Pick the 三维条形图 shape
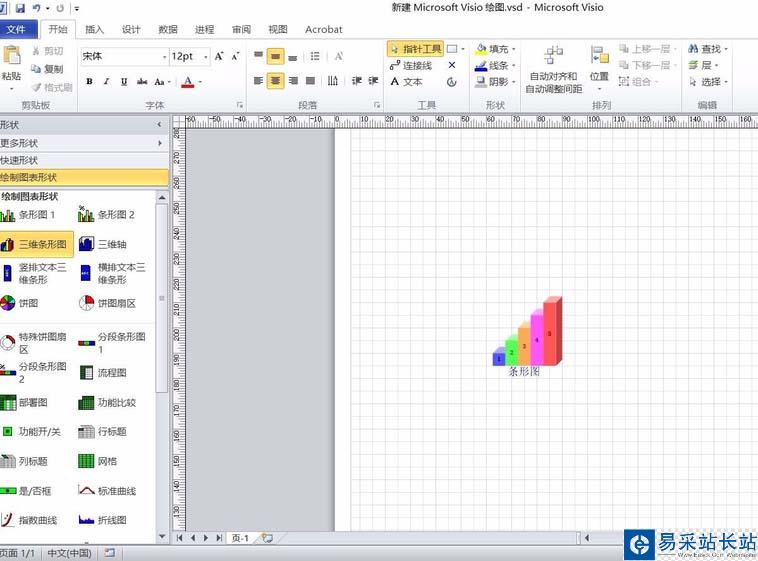Viewport: 758px width, 561px height. 36,244
